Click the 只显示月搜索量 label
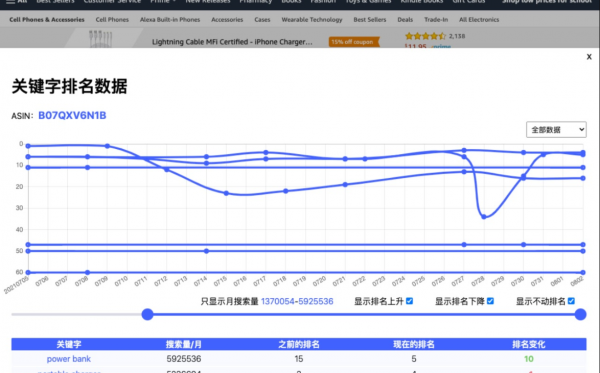Viewport: 600px width, 373px height. pyautogui.click(x=230, y=301)
